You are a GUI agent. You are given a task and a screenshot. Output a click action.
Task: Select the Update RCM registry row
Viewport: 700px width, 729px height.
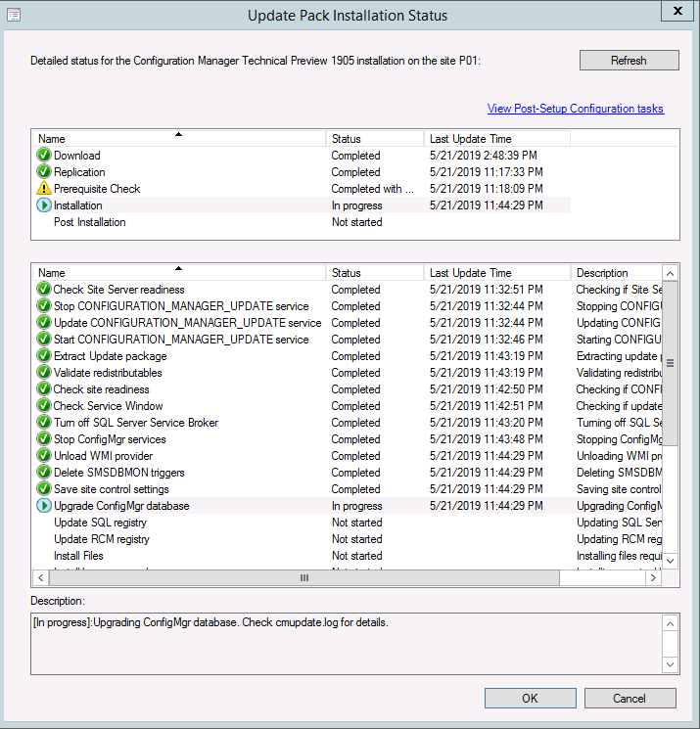tap(348, 539)
